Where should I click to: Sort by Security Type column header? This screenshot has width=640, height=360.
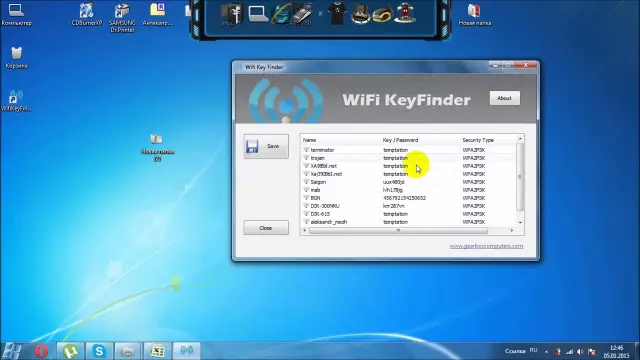point(478,140)
